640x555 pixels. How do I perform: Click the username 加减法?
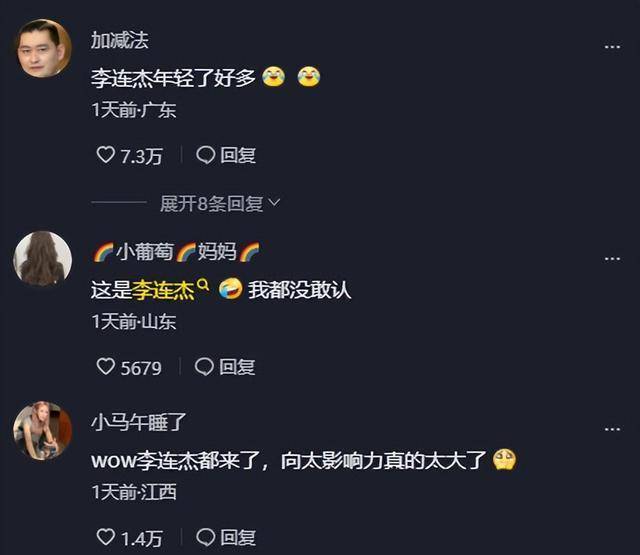pyautogui.click(x=120, y=40)
